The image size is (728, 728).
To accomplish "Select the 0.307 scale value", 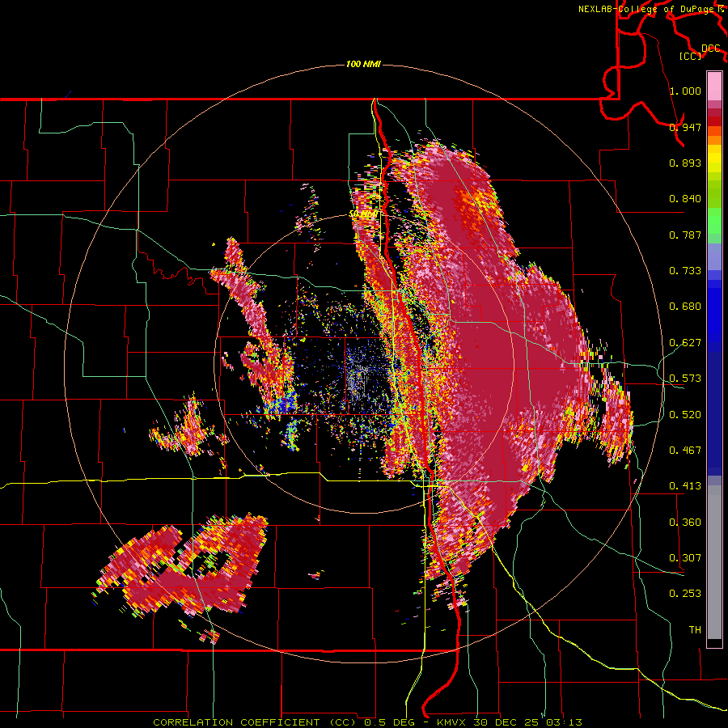I will 685,558.
